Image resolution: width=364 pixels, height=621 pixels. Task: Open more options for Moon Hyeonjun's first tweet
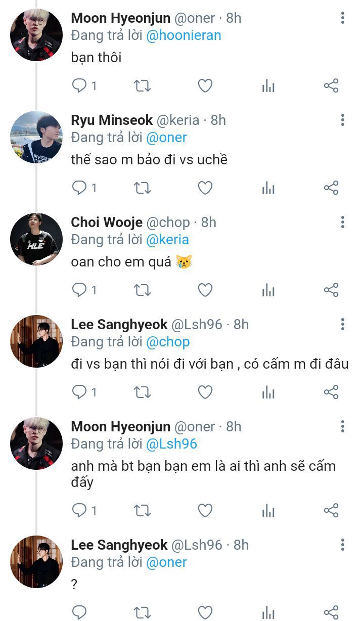[x=342, y=19]
